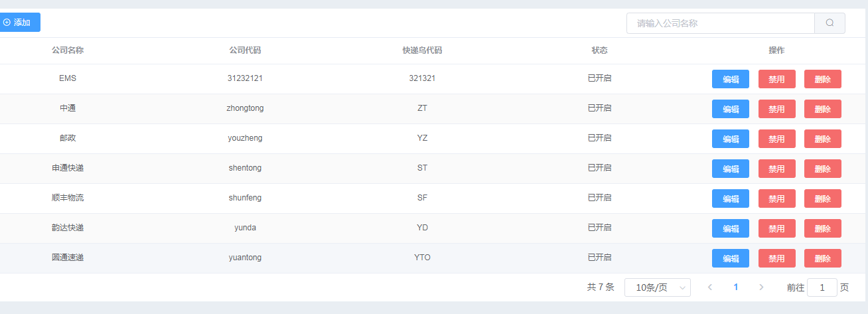The width and height of the screenshot is (868, 314).
Task: Edit the EMS row
Action: tap(731, 79)
